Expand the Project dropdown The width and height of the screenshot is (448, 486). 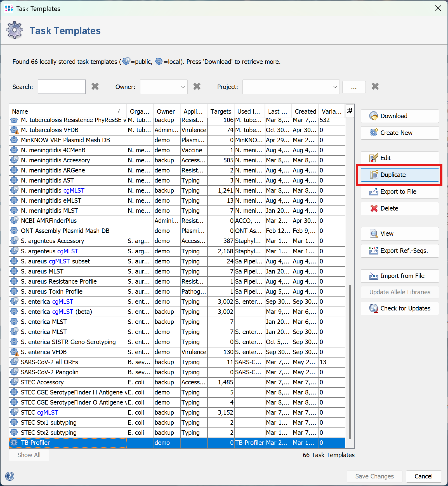coord(335,87)
